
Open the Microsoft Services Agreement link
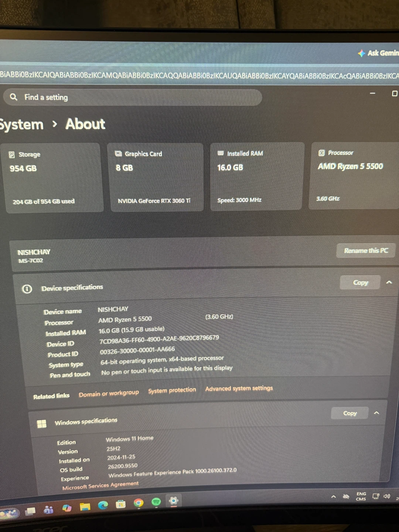click(x=100, y=485)
